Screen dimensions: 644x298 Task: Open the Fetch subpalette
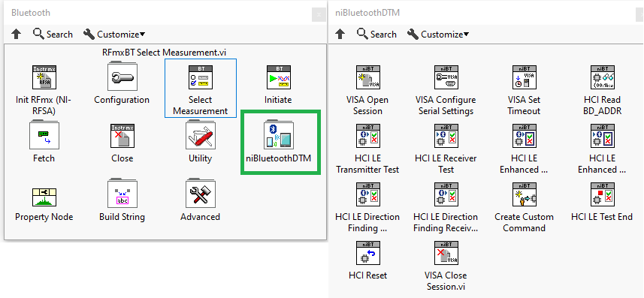click(44, 134)
